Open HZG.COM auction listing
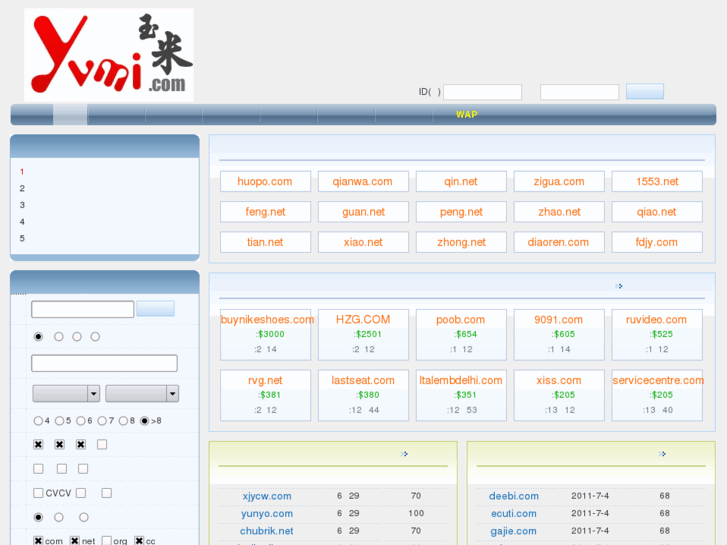 point(363,320)
